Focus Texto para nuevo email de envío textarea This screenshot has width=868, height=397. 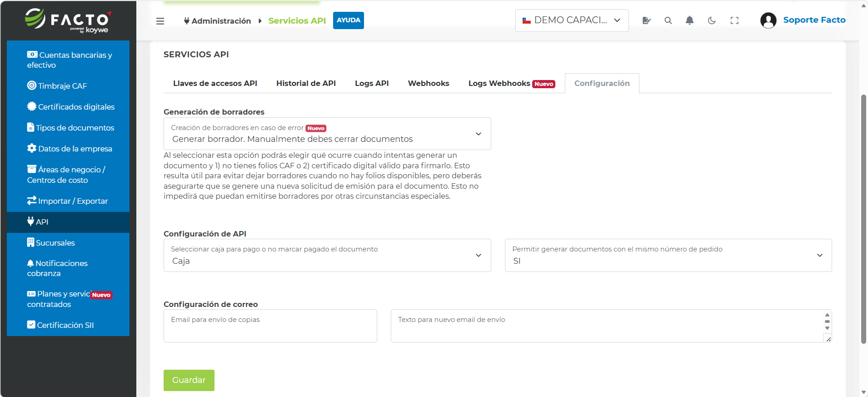point(611,326)
